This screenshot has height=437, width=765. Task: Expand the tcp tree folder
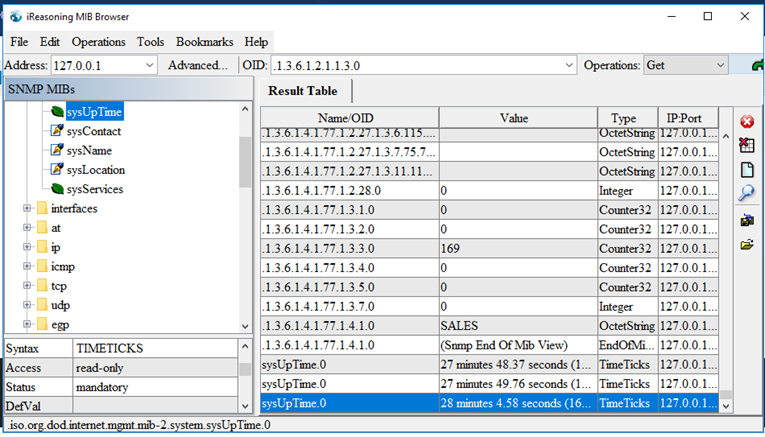27,286
